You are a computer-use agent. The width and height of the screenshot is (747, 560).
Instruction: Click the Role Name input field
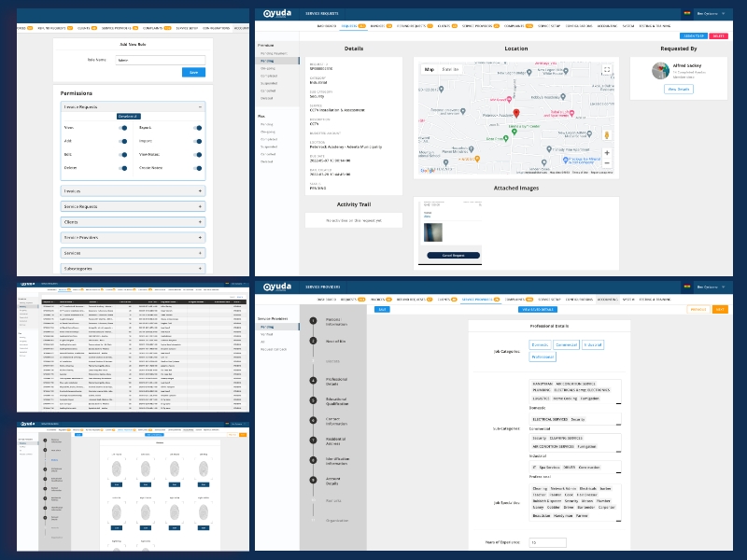click(160, 59)
